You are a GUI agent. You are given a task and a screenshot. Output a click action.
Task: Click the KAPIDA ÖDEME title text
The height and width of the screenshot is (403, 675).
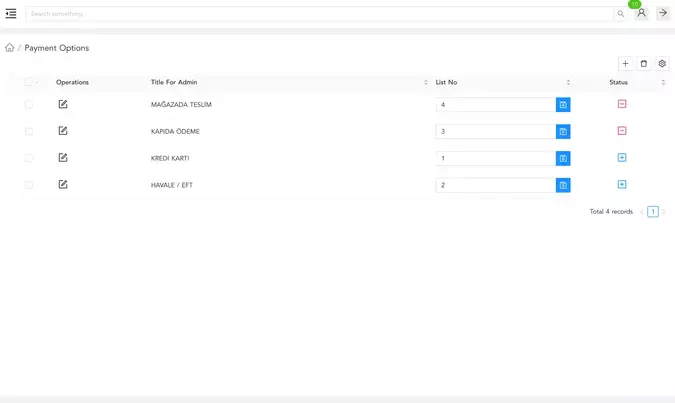pyautogui.click(x=175, y=131)
